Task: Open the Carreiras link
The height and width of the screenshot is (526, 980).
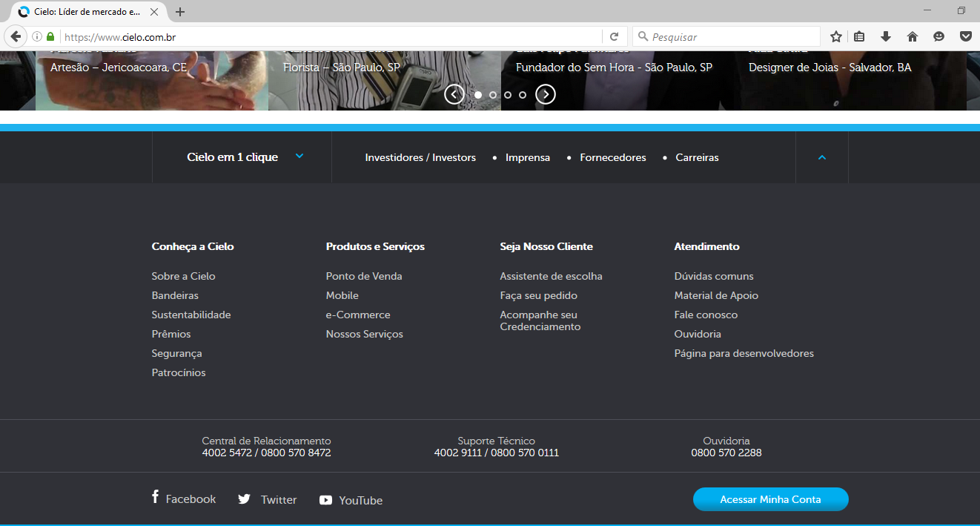Action: (697, 158)
